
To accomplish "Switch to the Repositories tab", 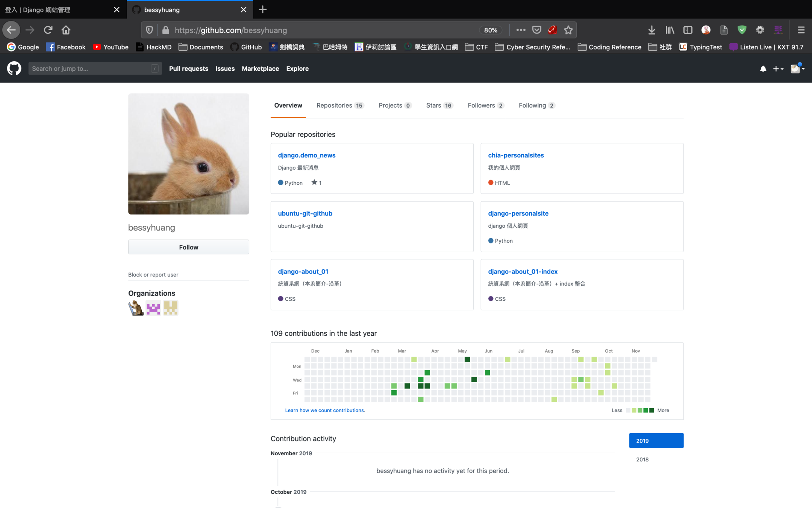I will click(x=339, y=105).
